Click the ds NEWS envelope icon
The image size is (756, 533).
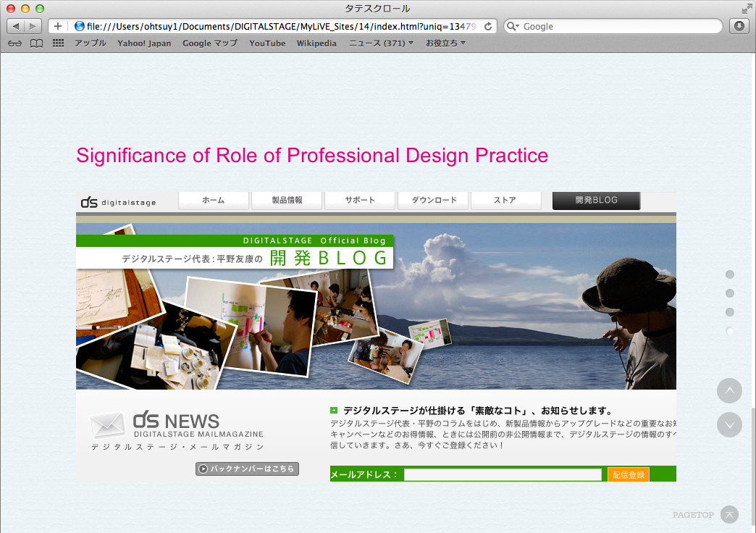pos(107,425)
